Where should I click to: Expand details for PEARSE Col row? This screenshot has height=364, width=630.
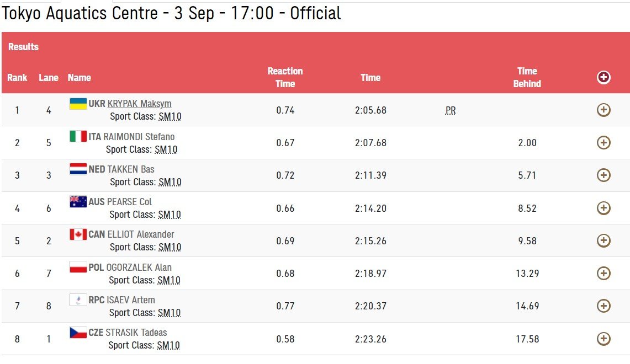pyautogui.click(x=603, y=208)
